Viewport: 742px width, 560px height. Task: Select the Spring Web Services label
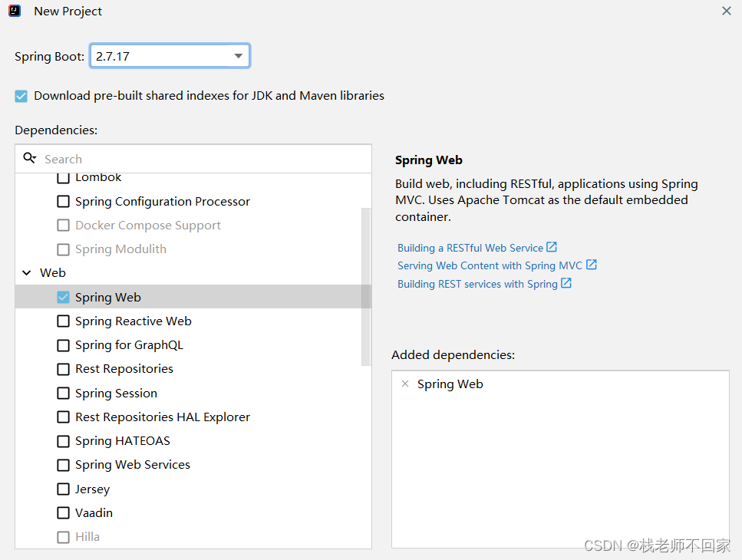coord(133,465)
